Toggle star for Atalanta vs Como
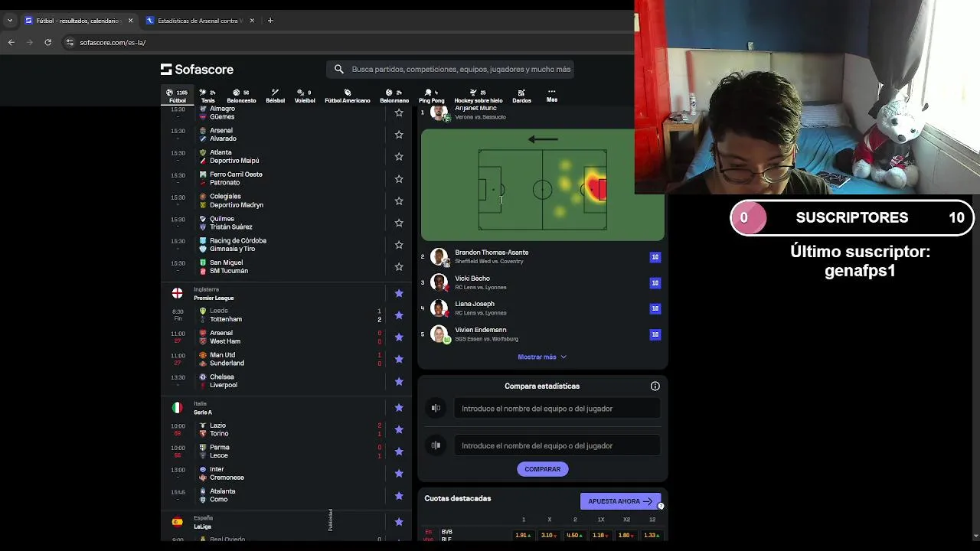The width and height of the screenshot is (980, 551). coord(399,496)
